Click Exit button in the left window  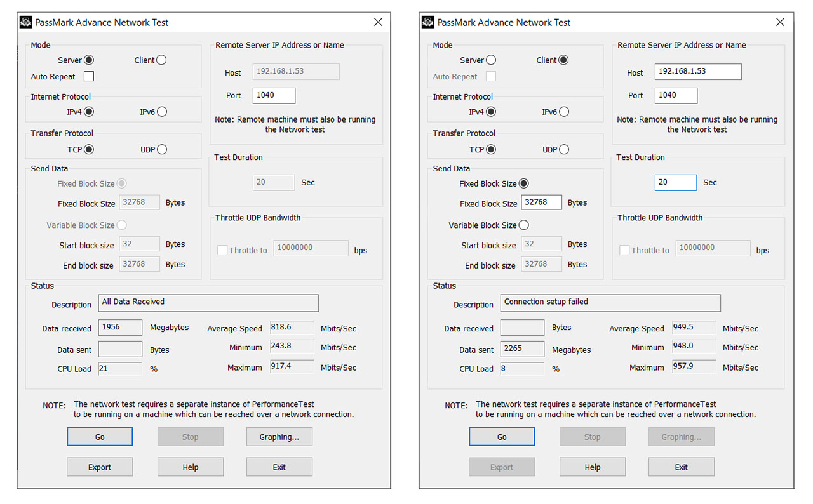(x=279, y=467)
